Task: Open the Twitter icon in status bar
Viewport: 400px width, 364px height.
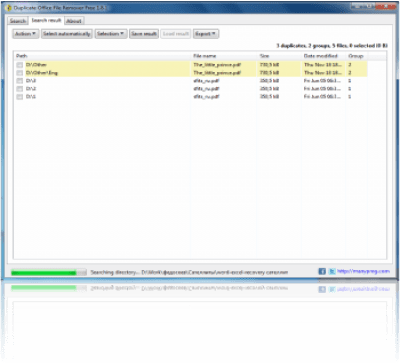Action: pos(332,271)
